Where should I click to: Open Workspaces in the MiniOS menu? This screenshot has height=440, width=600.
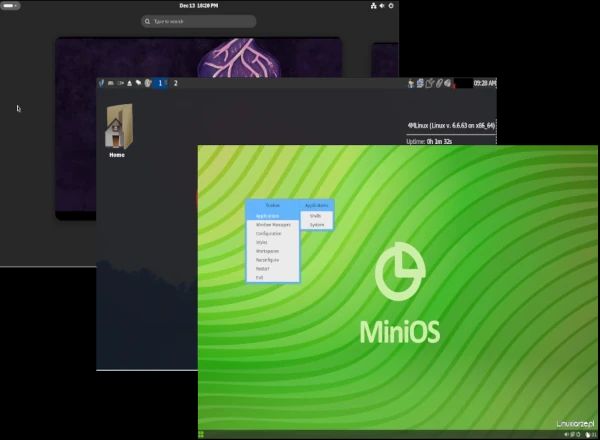272,251
